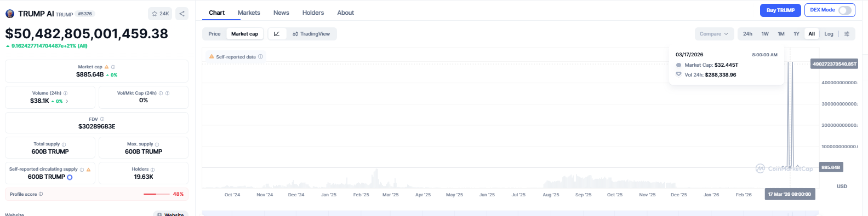Click FDV info icon
The width and height of the screenshot is (868, 216).
[102, 119]
